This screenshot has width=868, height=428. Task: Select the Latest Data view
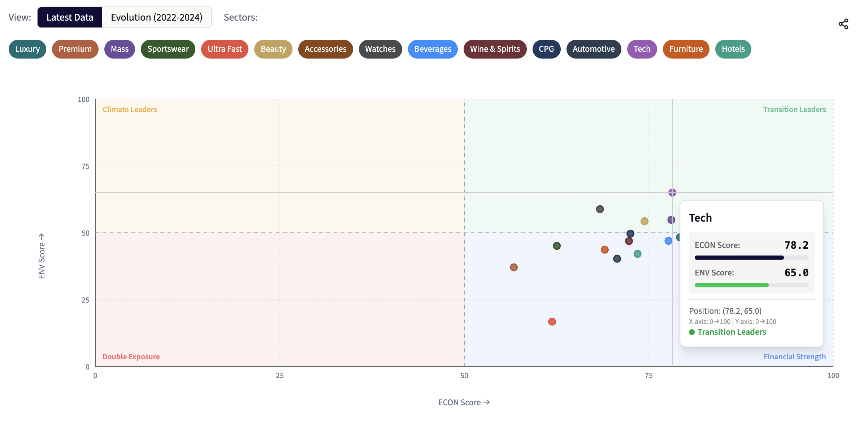(x=70, y=17)
